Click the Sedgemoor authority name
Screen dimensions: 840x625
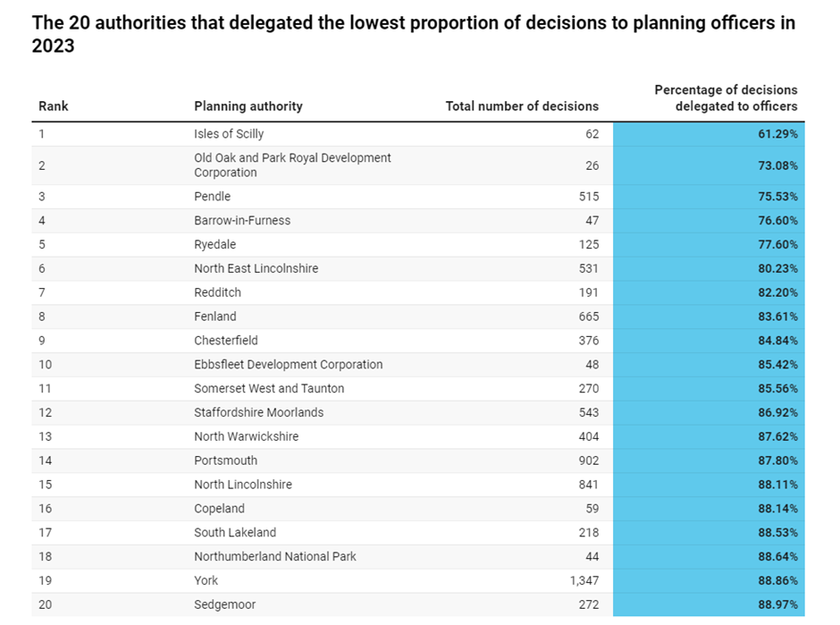[x=224, y=604]
